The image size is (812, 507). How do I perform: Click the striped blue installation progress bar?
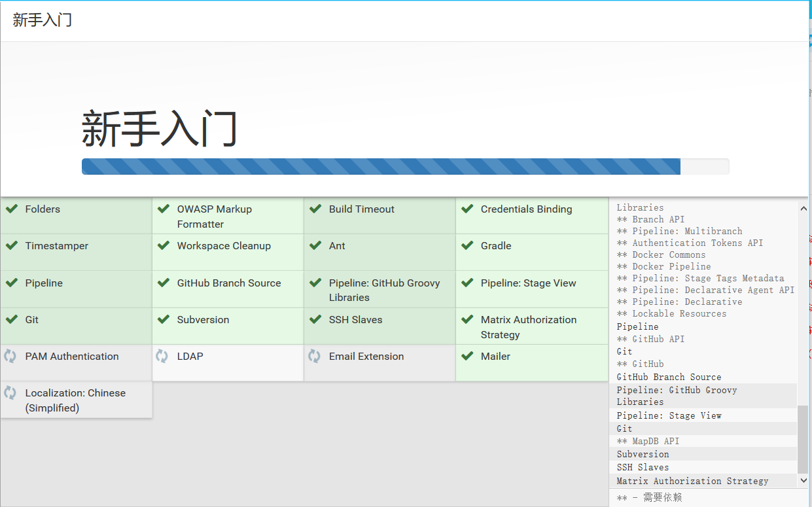click(x=381, y=167)
